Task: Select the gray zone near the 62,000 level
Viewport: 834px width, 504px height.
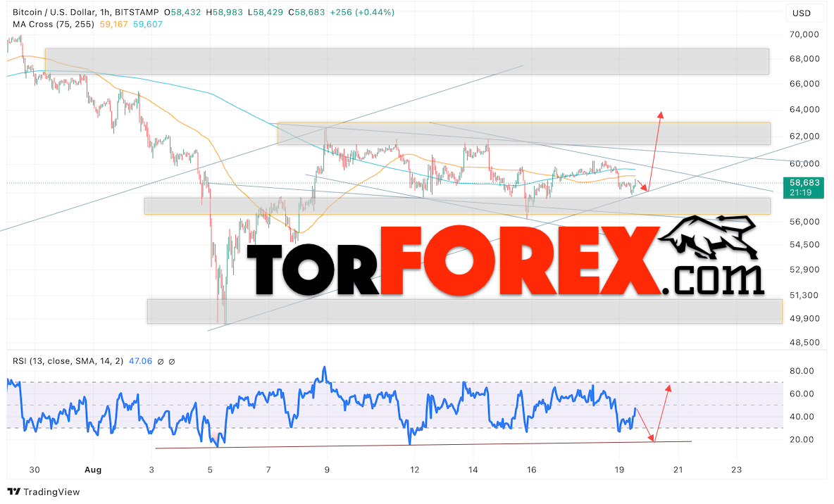Action: click(524, 134)
